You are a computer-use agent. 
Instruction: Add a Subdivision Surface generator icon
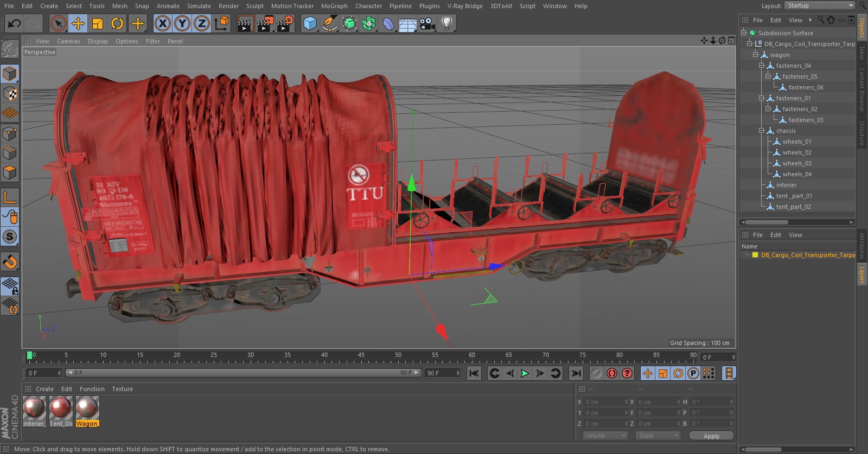click(349, 23)
